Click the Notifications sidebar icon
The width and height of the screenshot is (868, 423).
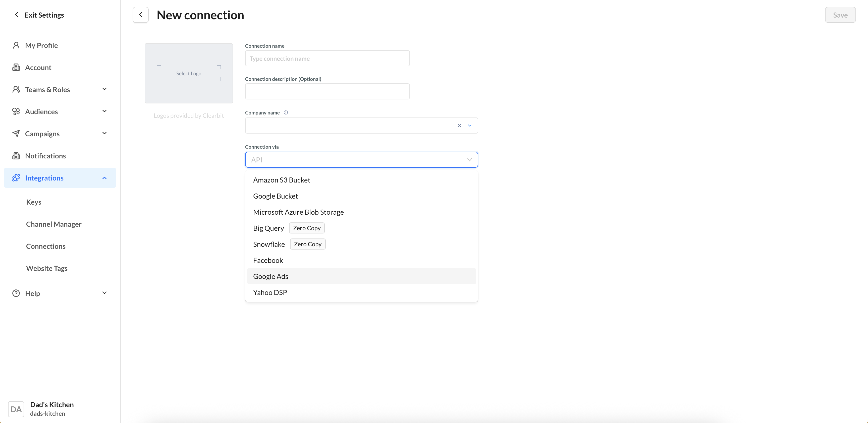[x=16, y=156]
